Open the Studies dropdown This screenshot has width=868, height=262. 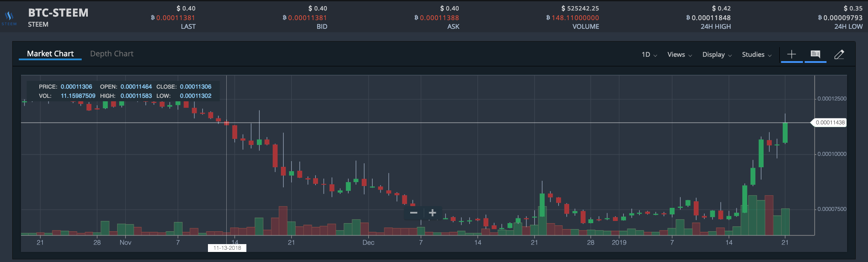pyautogui.click(x=757, y=55)
